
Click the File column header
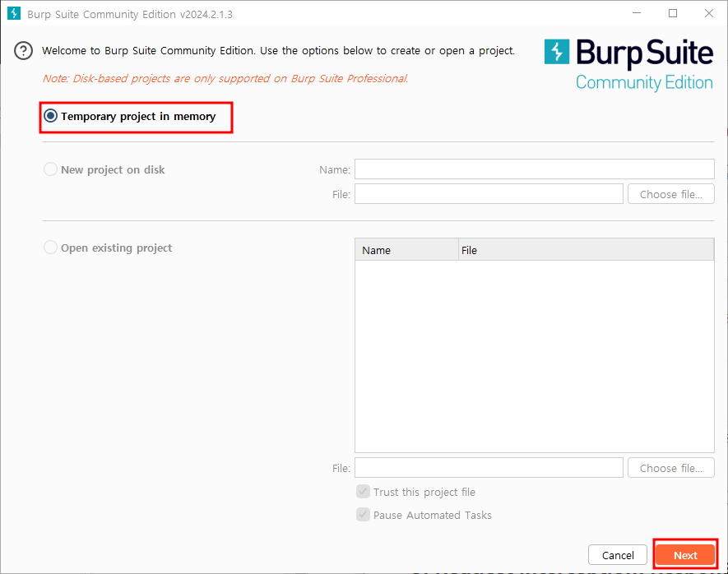coord(586,250)
